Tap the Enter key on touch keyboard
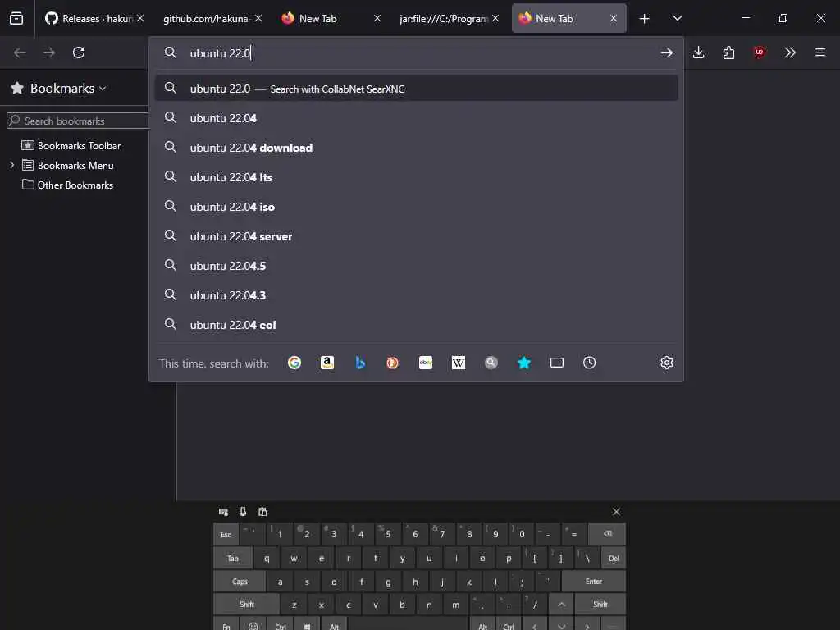Screen dimensions: 840x630 [594, 582]
